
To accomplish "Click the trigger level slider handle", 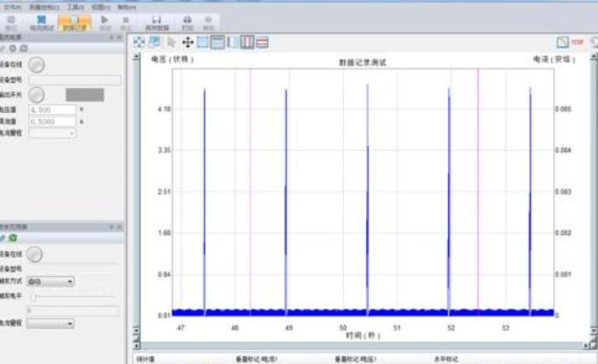I will click(x=33, y=296).
